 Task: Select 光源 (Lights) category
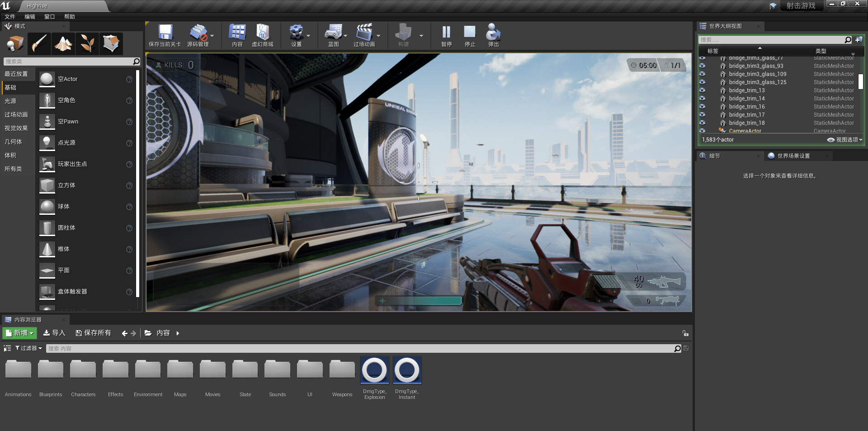coord(10,101)
